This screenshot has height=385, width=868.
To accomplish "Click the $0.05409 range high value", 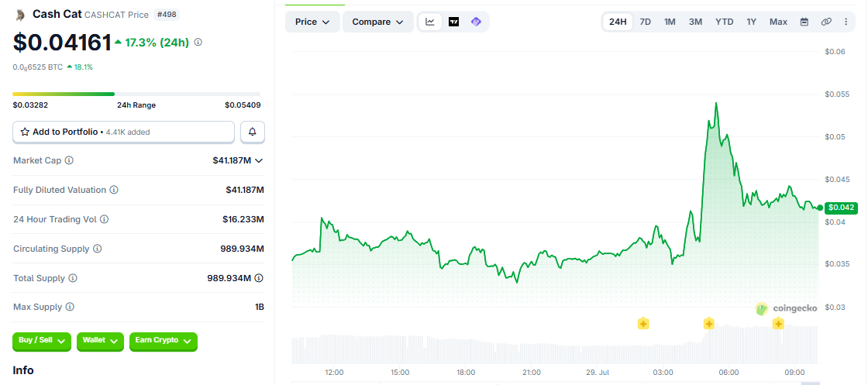I will (x=243, y=105).
